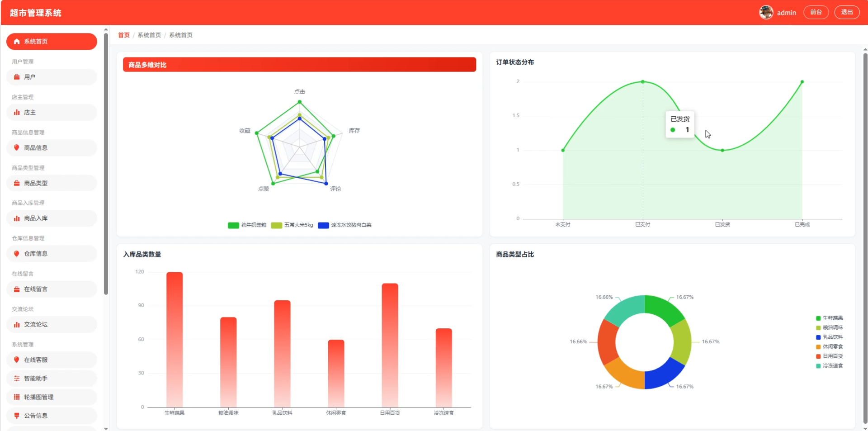
Task: Click the 系统管理 sidebar group heading
Action: (x=23, y=345)
